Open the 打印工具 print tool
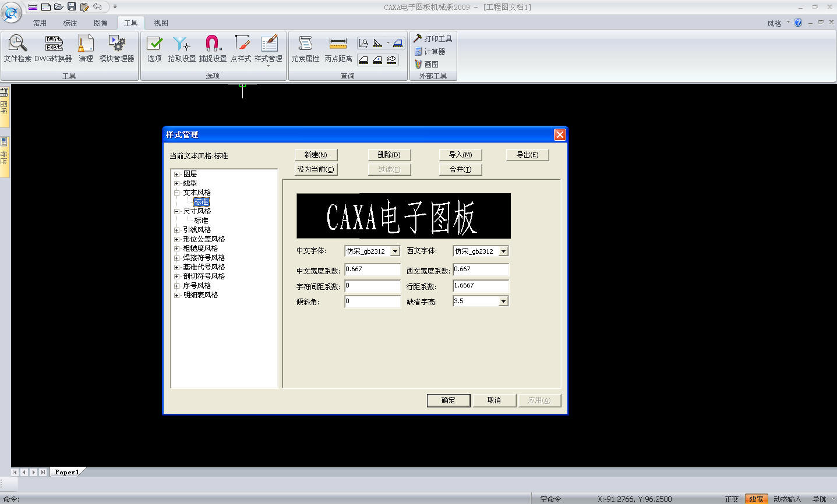 pos(433,38)
